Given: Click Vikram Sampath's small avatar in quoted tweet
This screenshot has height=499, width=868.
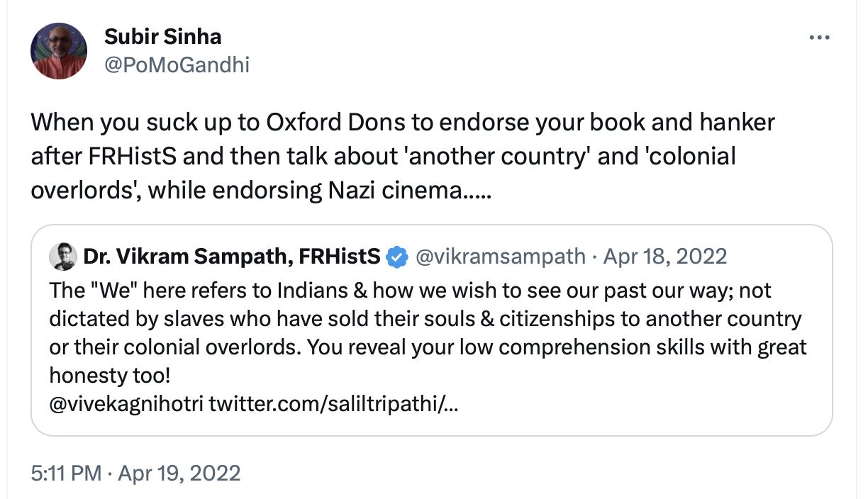Looking at the screenshot, I should (63, 257).
